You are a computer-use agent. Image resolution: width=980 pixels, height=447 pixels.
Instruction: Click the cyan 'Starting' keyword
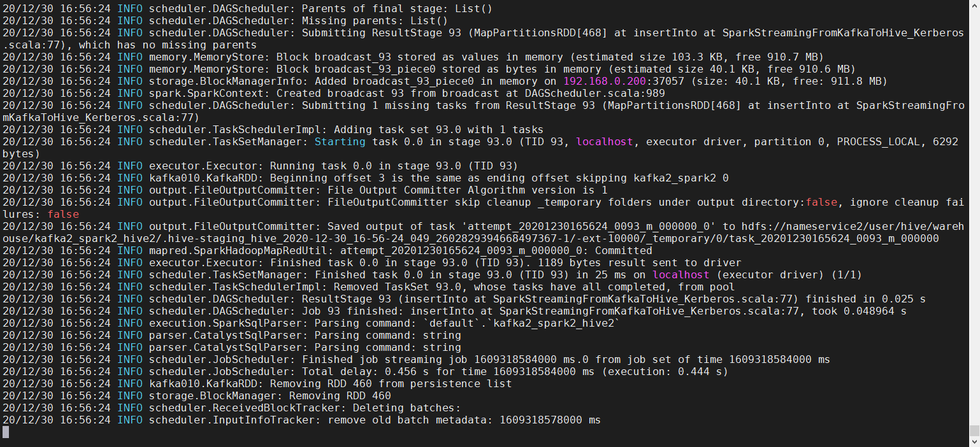click(340, 142)
